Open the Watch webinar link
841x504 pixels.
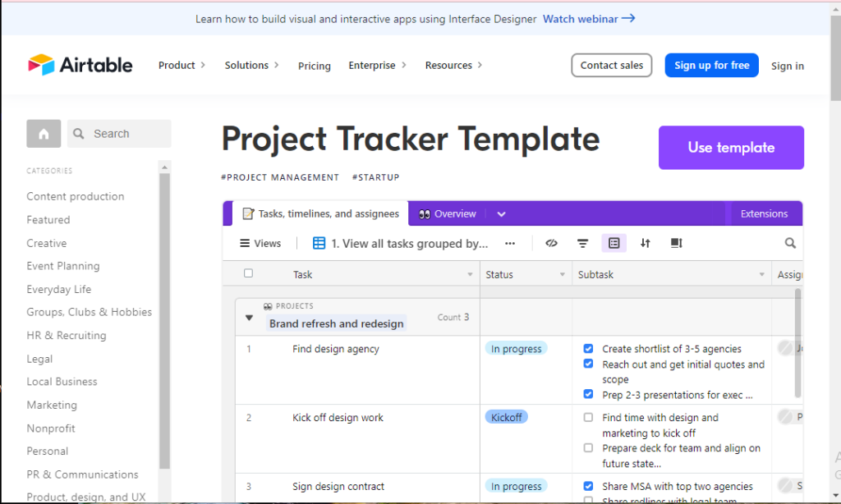coord(589,18)
